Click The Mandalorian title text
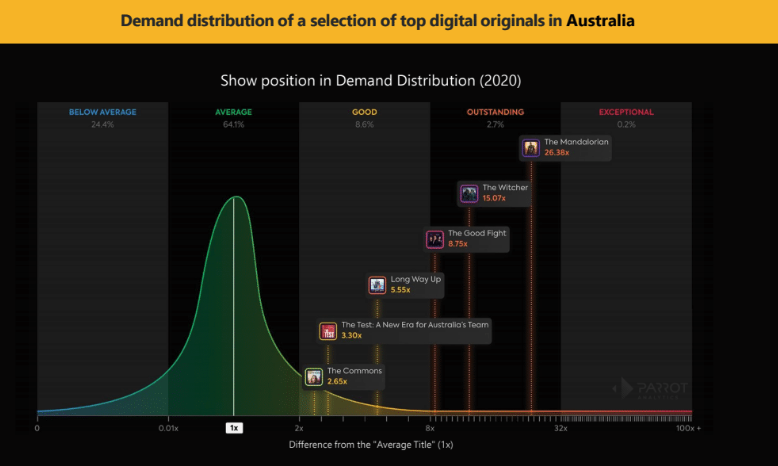 pyautogui.click(x=576, y=142)
